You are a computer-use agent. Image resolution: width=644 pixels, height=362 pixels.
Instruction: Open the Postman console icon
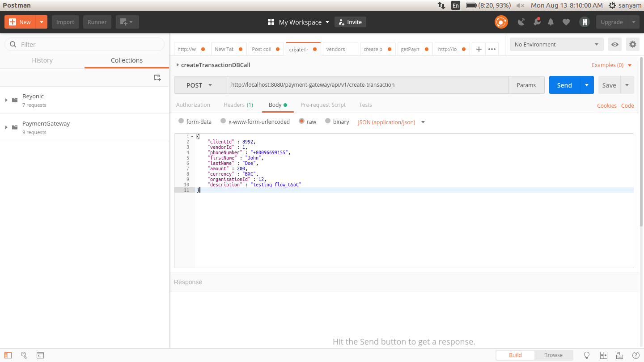[40, 355]
